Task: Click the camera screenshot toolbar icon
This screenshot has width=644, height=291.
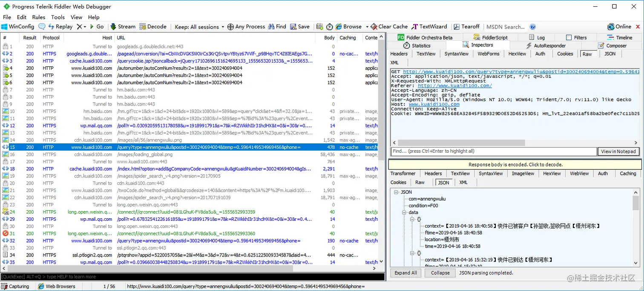Action: 320,26
